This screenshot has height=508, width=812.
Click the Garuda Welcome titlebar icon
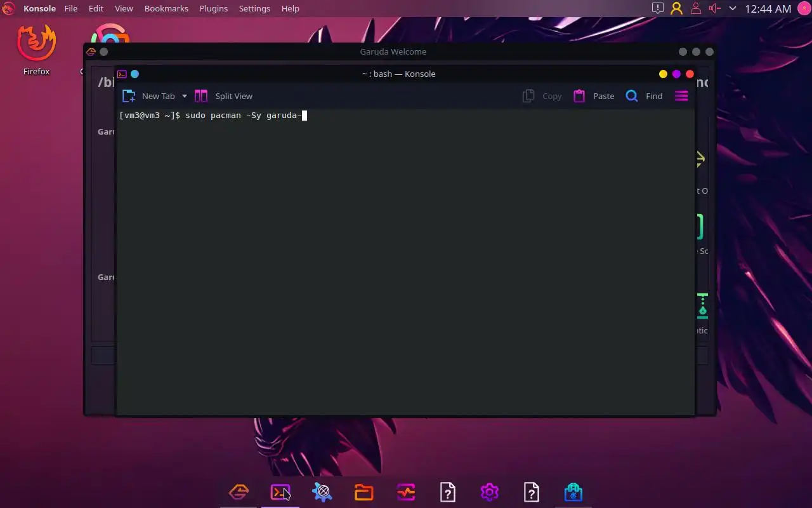(x=91, y=51)
